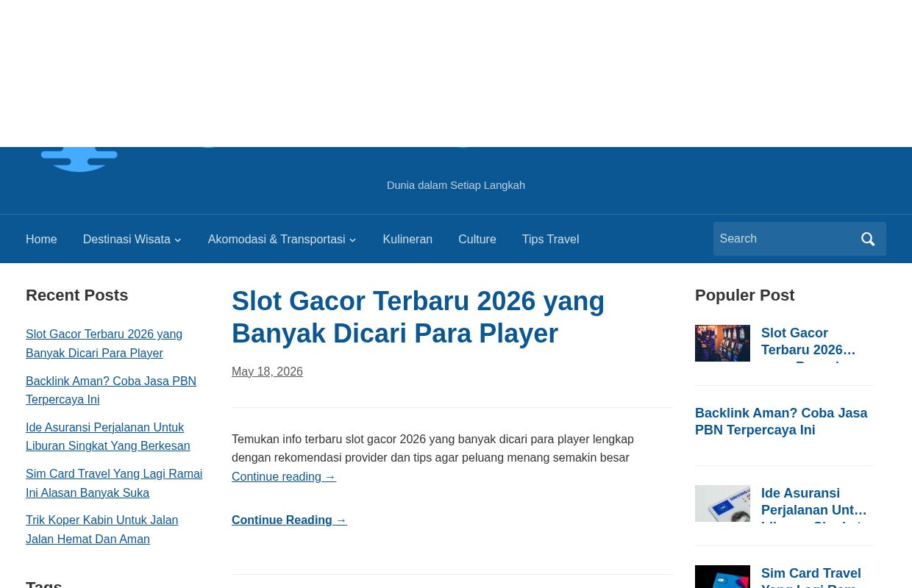Open recent post Trik Koper Kabin
912x588 pixels.
101,529
